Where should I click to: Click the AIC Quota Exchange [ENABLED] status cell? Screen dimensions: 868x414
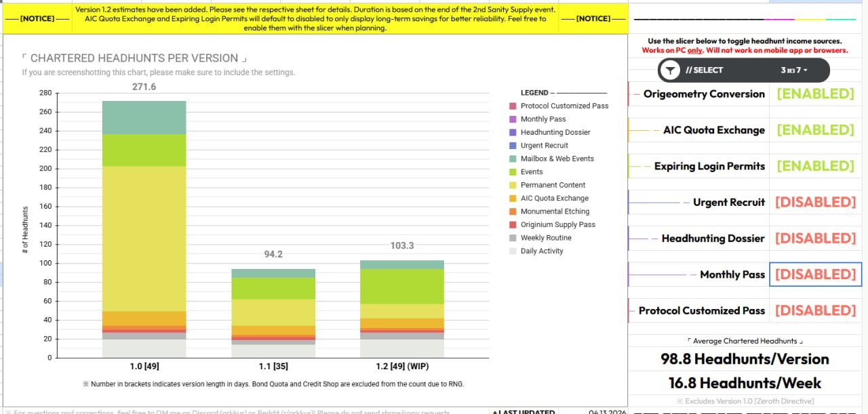[x=815, y=130]
